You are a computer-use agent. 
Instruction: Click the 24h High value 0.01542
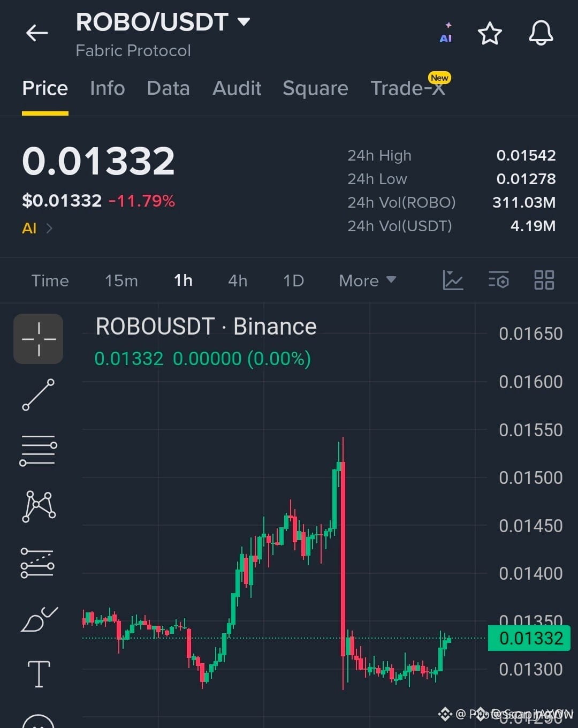[x=526, y=155]
